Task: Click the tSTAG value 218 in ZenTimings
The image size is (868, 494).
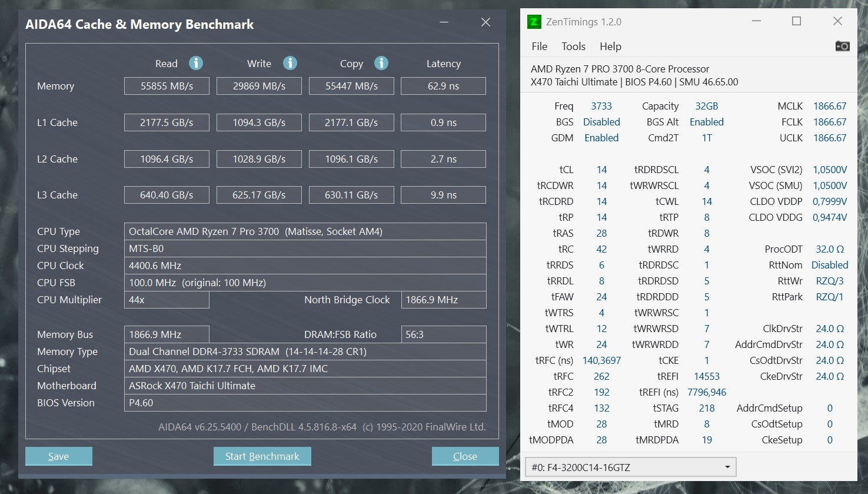Action: point(707,408)
